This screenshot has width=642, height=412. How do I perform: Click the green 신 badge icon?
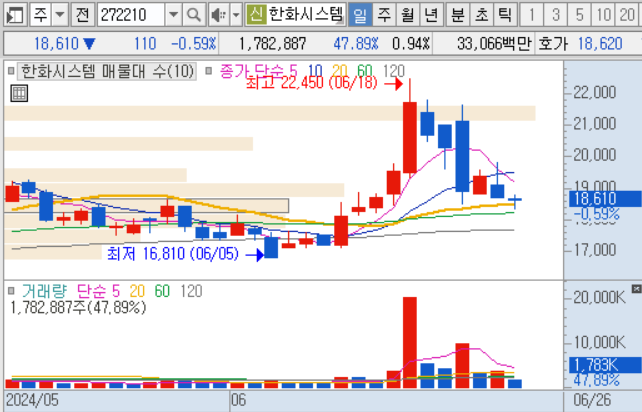point(256,15)
